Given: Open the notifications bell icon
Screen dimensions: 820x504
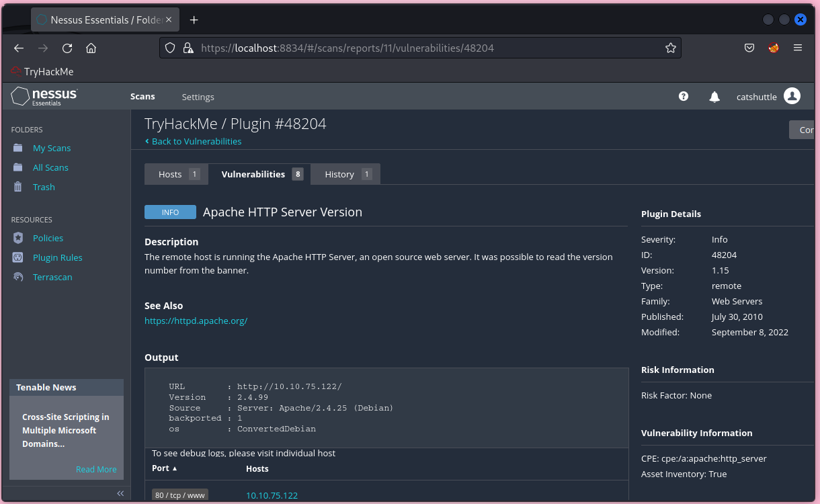Looking at the screenshot, I should click(x=714, y=97).
